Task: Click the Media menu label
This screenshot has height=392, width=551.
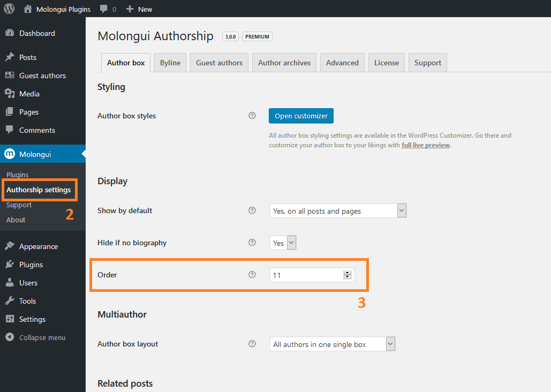Action: 29,94
